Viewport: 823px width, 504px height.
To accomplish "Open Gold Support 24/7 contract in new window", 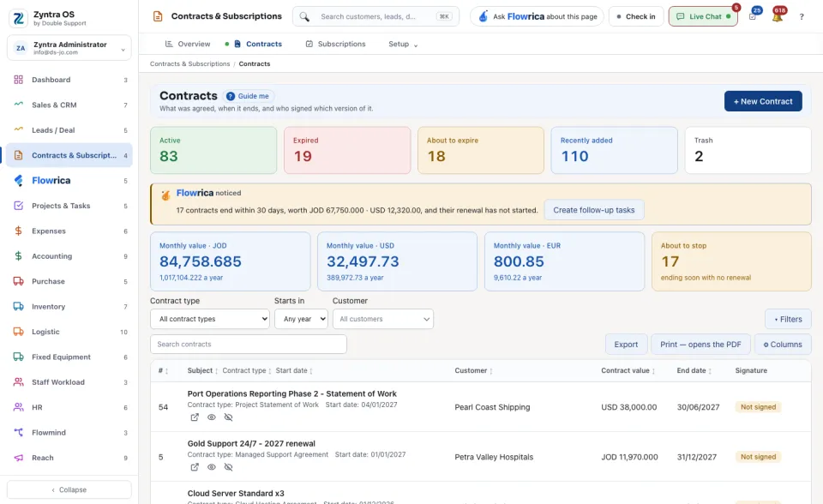I will [x=195, y=467].
